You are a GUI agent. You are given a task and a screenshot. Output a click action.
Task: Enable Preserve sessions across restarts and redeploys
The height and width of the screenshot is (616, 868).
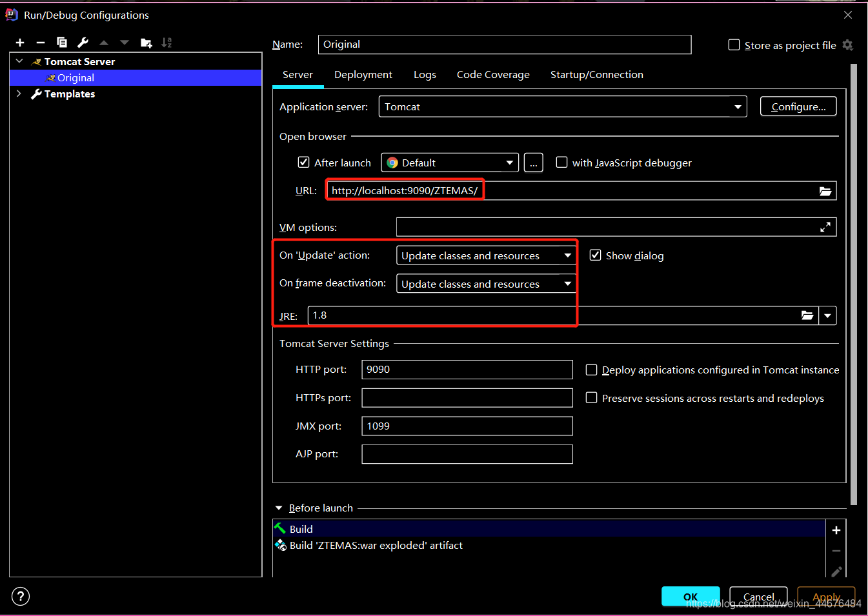591,397
